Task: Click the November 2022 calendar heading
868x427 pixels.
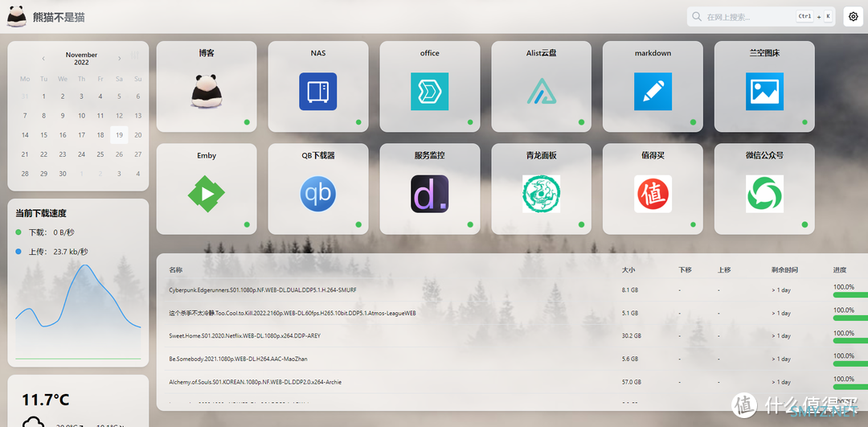Action: (81, 59)
